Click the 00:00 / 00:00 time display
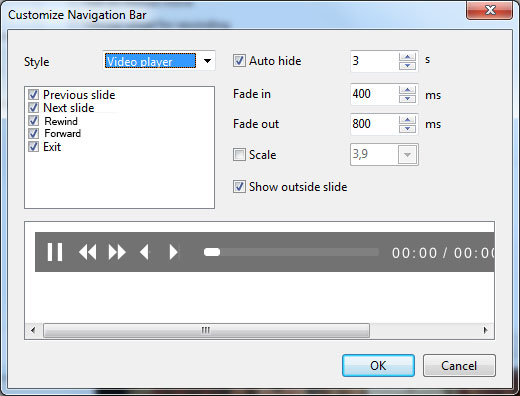The width and height of the screenshot is (520, 396). click(x=443, y=253)
